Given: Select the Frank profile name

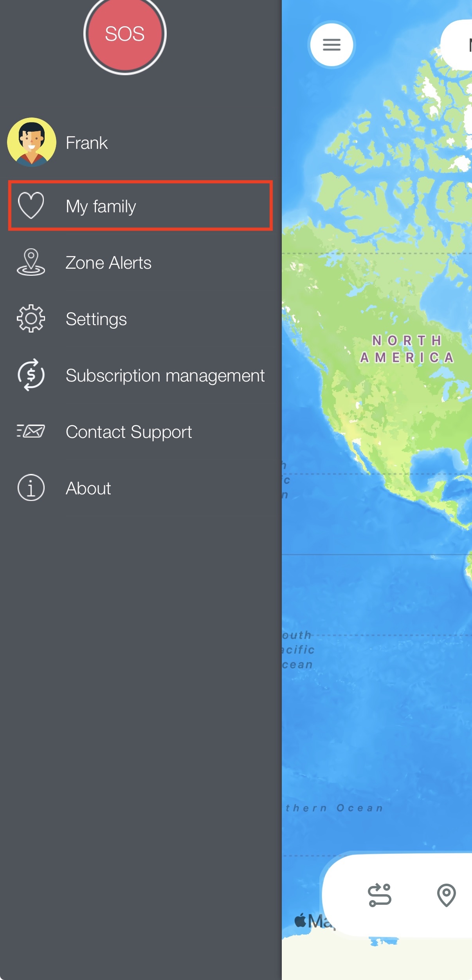Looking at the screenshot, I should click(x=86, y=143).
